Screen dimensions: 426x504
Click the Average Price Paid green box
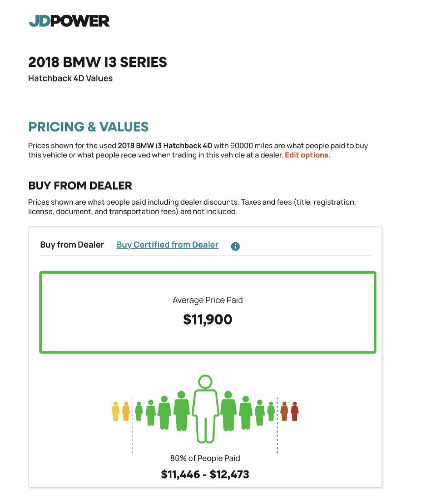click(x=208, y=312)
